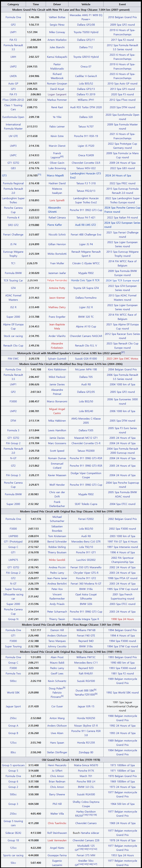Open Porsche 917K vehicle page
The height and width of the screenshot is (868, 142).
point(86,771)
